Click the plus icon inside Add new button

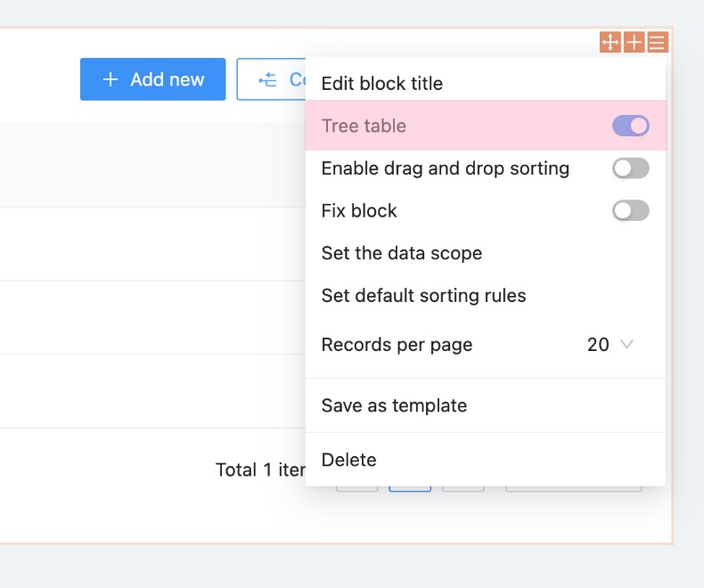tap(111, 80)
